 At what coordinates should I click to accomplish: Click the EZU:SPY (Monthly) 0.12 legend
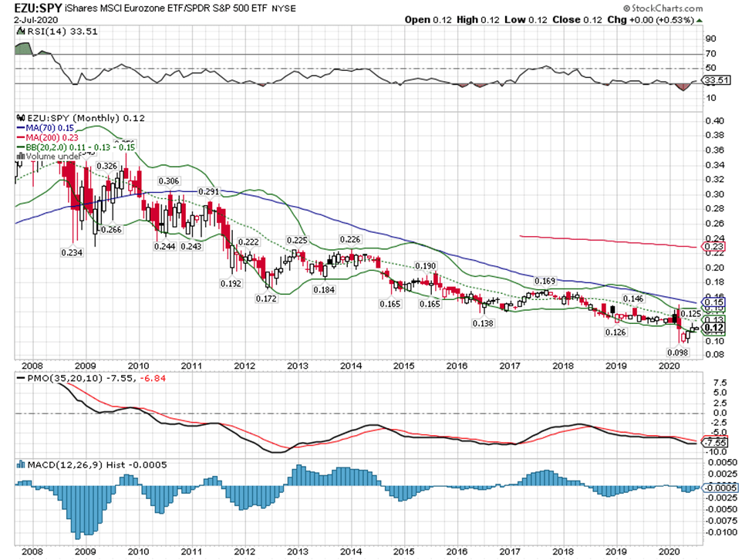(x=86, y=118)
